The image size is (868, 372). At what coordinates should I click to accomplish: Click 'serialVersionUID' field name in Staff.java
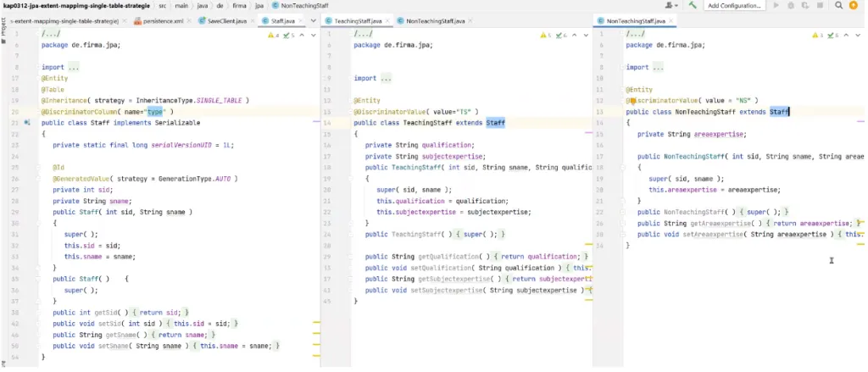181,145
